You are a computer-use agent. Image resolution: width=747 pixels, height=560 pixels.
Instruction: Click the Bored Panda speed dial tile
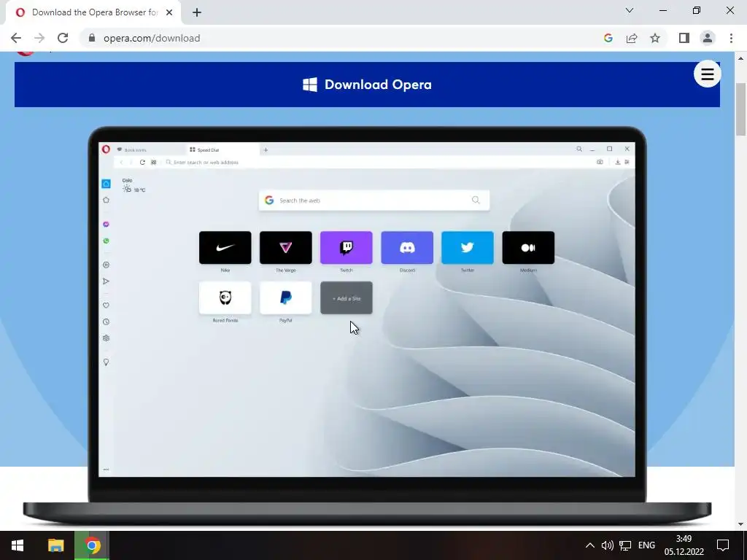pos(225,297)
